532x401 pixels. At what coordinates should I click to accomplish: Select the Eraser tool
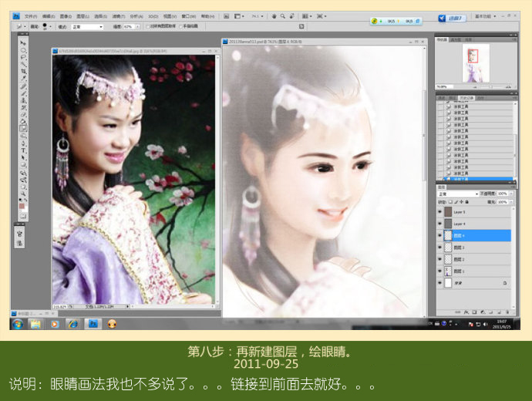click(23, 115)
